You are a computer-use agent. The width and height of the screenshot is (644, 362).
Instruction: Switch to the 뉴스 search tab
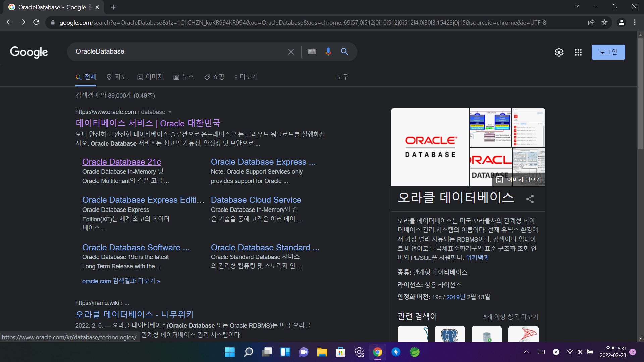(183, 77)
